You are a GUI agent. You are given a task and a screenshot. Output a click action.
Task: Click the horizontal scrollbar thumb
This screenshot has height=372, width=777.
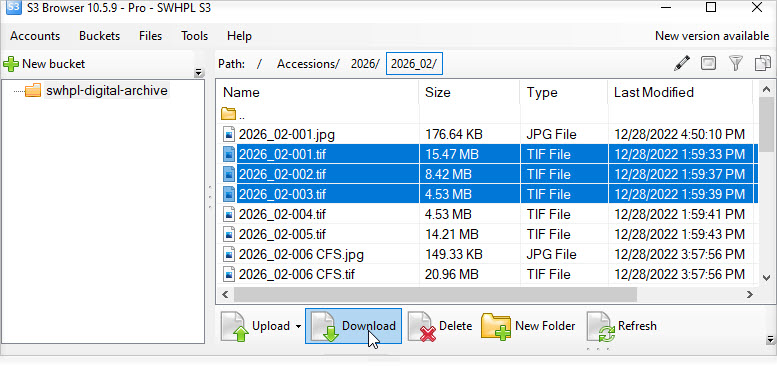435,295
